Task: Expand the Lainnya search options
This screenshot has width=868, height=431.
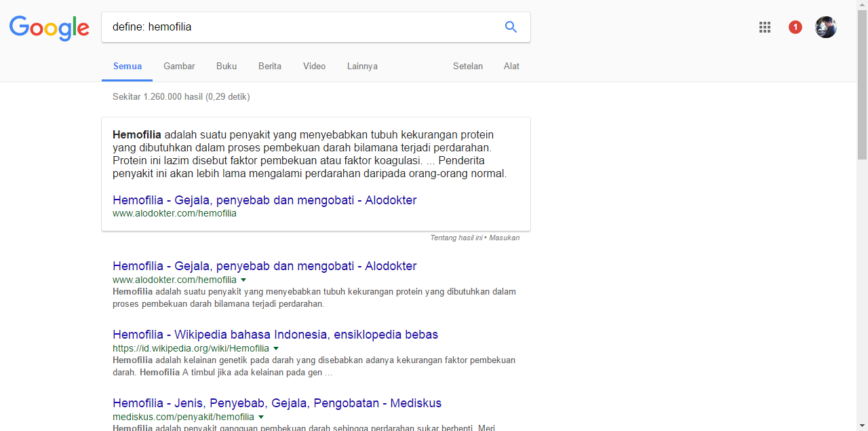Action: [362, 66]
